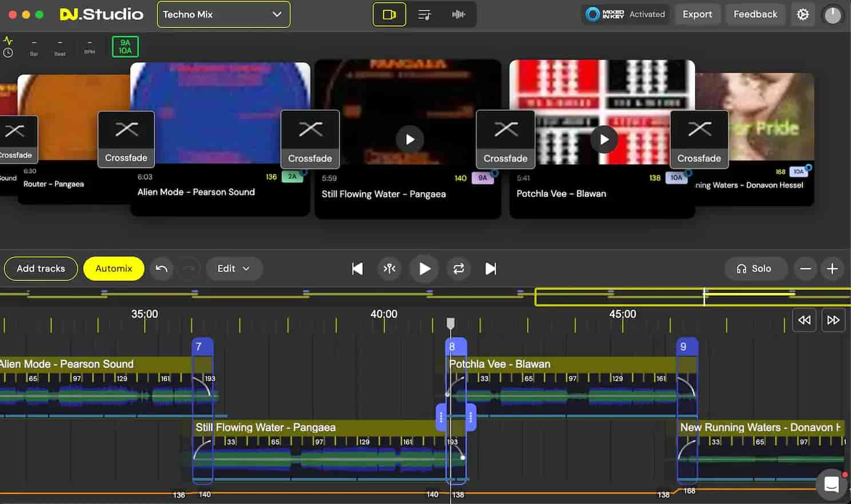
Task: Open the user profile avatar
Action: [x=833, y=14]
